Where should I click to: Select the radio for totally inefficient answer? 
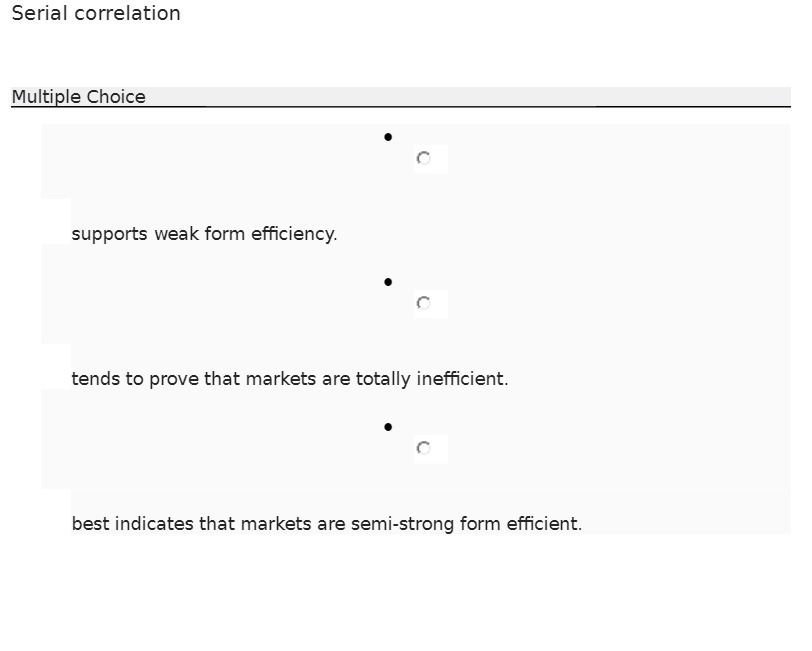point(423,303)
